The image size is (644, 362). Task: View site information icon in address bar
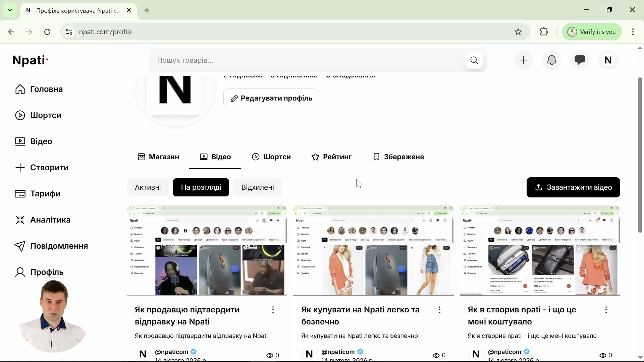pyautogui.click(x=69, y=32)
